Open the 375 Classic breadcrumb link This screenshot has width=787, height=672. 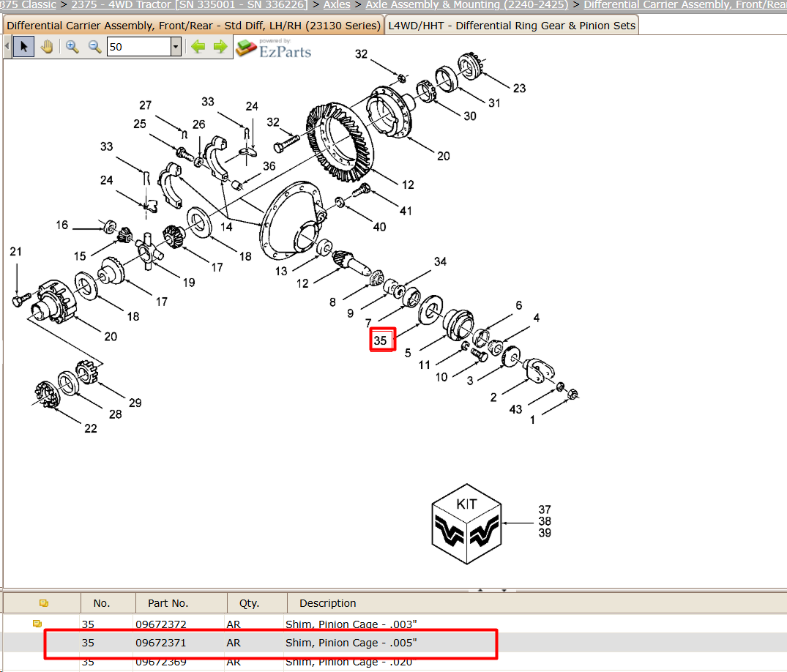pos(28,4)
